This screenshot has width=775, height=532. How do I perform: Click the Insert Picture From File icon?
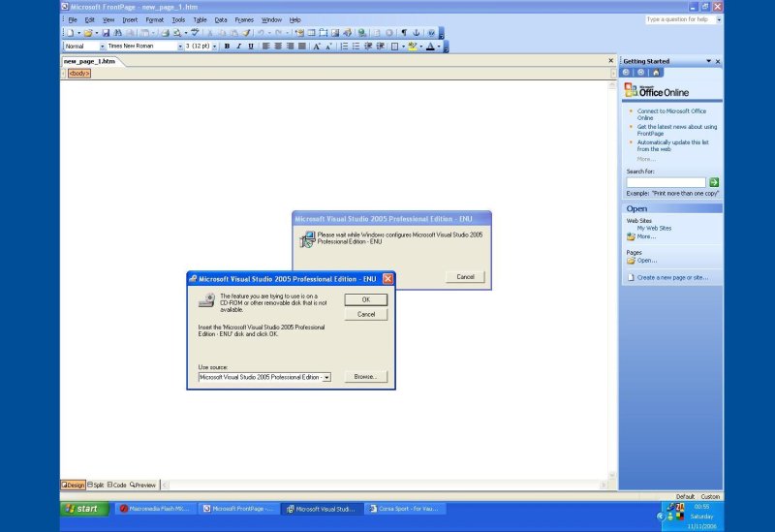335,33
